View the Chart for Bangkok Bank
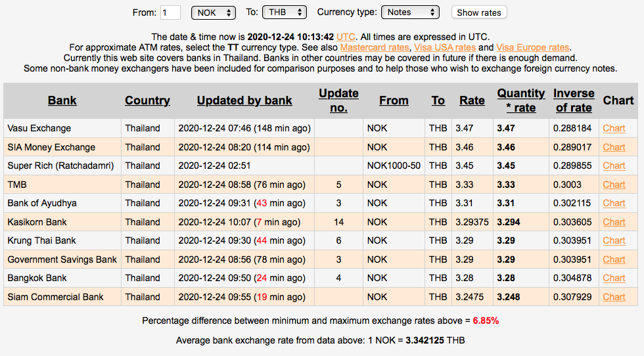Viewport: 644px width, 356px height. [x=614, y=278]
